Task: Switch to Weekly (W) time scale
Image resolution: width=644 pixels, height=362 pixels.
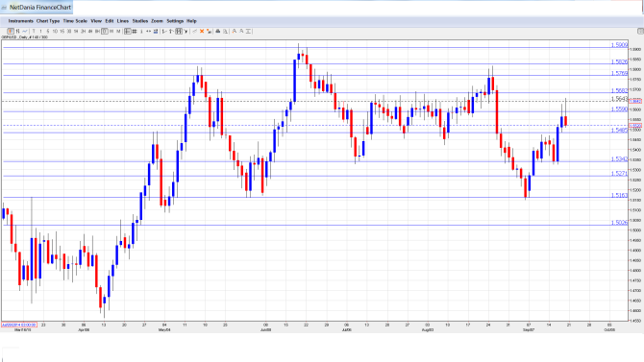Action: click(111, 31)
